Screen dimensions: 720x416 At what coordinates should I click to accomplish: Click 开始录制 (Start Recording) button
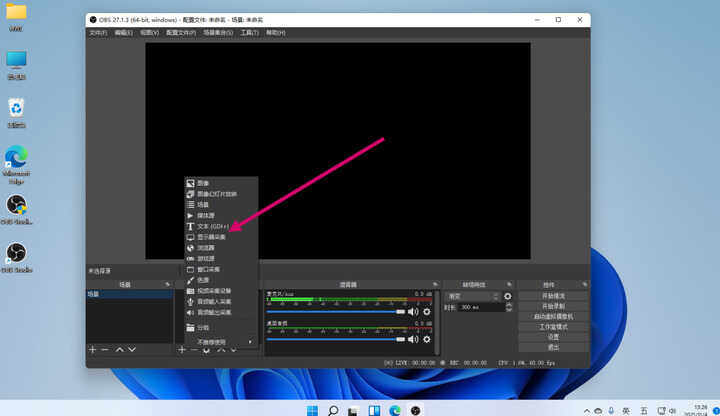click(x=553, y=306)
